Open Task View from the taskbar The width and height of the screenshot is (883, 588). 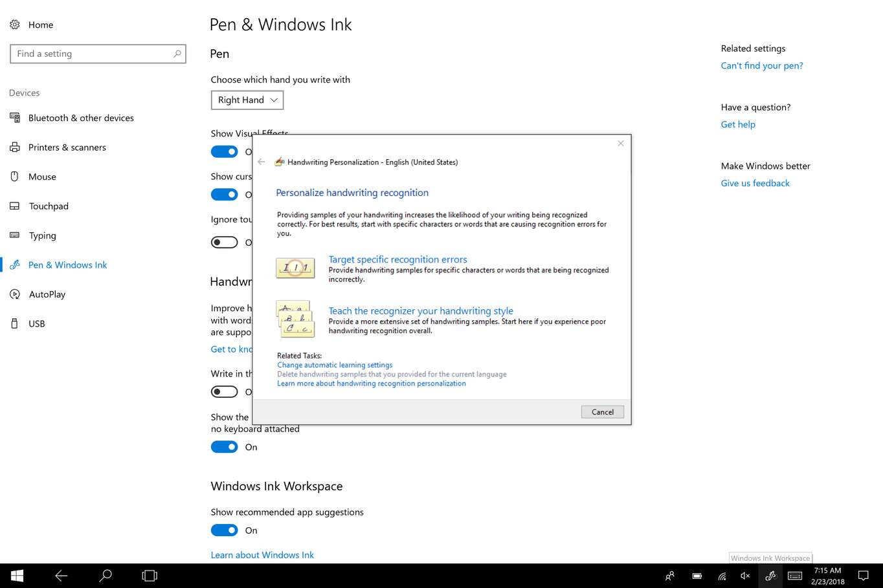tap(150, 576)
